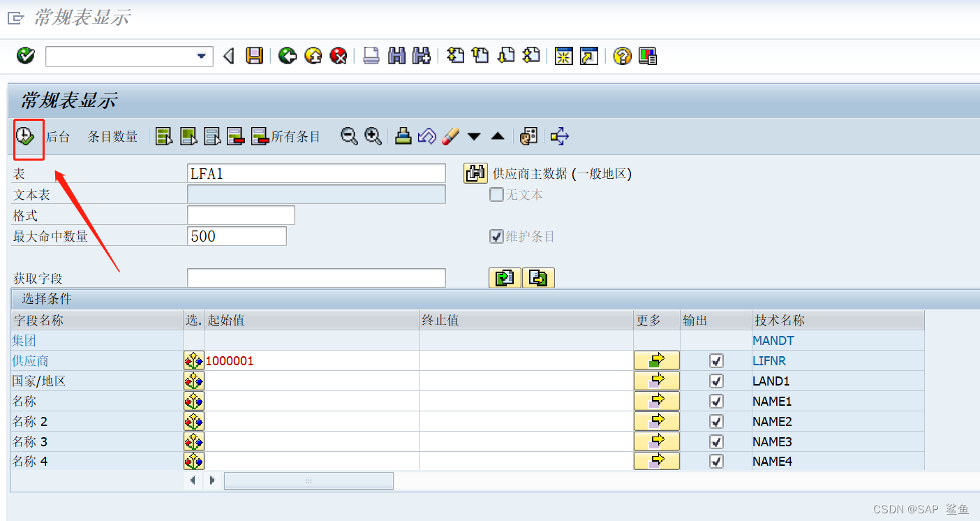Cancel the transaction with the red X icon

point(339,56)
